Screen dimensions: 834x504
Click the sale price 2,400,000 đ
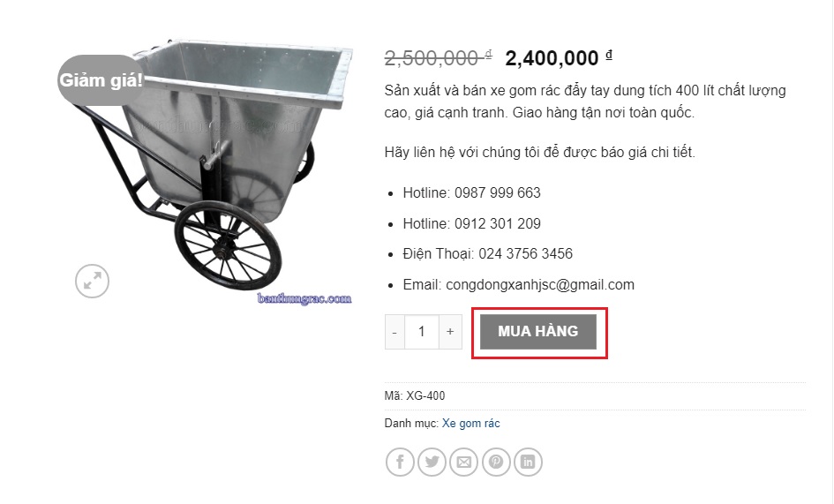click(559, 58)
